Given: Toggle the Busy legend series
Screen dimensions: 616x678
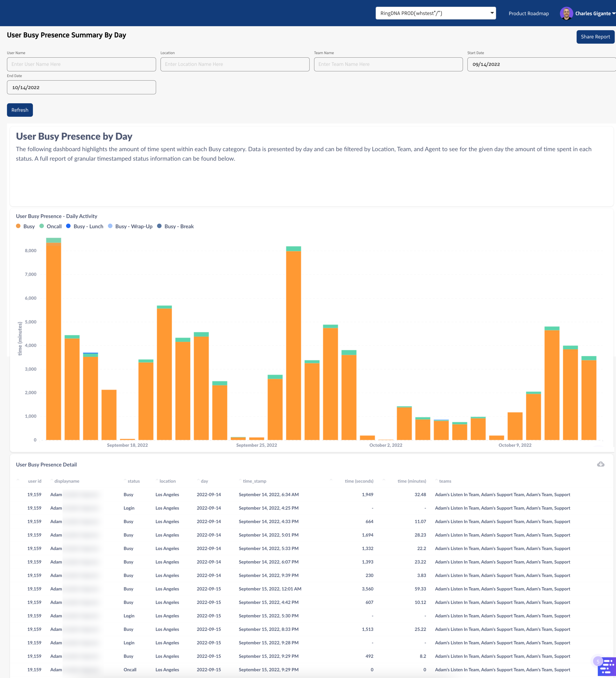Looking at the screenshot, I should 26,226.
